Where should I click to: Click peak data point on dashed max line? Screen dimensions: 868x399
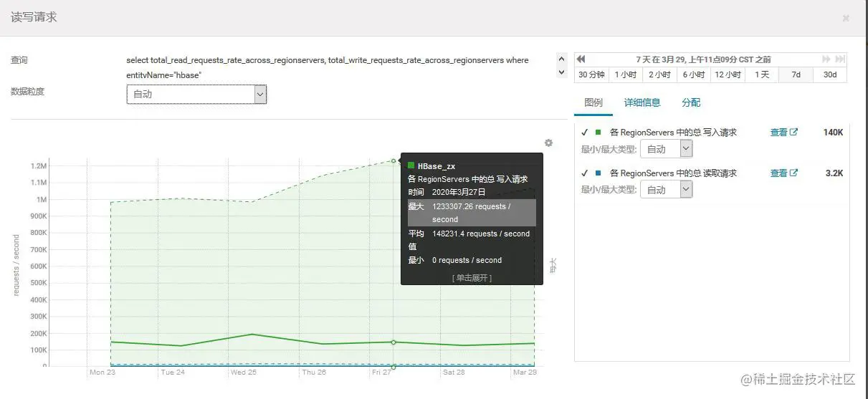click(x=394, y=160)
